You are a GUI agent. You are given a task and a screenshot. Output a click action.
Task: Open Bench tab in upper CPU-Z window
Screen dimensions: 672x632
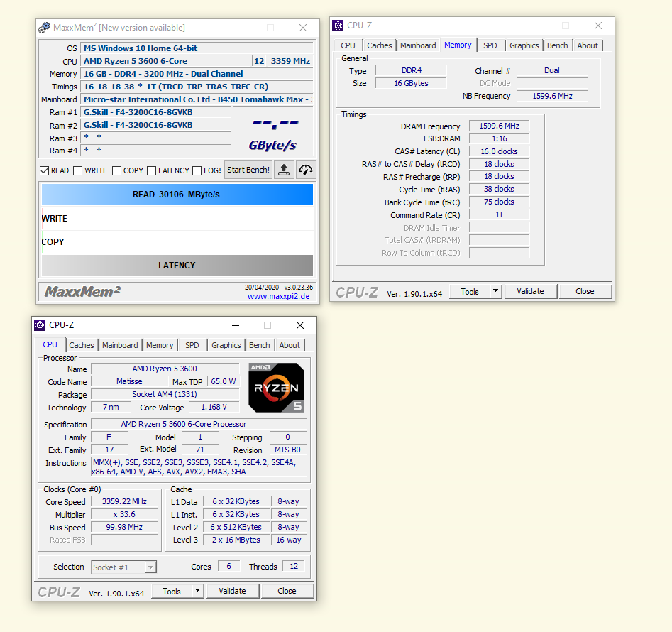point(558,45)
